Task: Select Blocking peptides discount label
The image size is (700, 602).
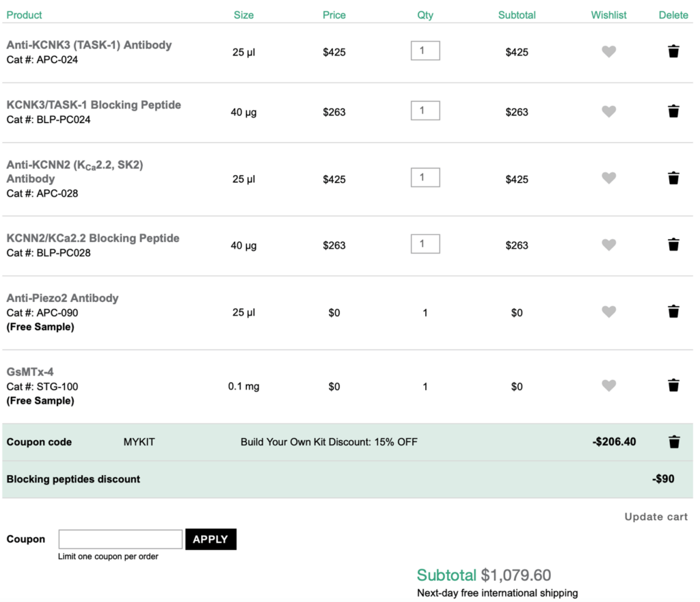Action: (73, 479)
